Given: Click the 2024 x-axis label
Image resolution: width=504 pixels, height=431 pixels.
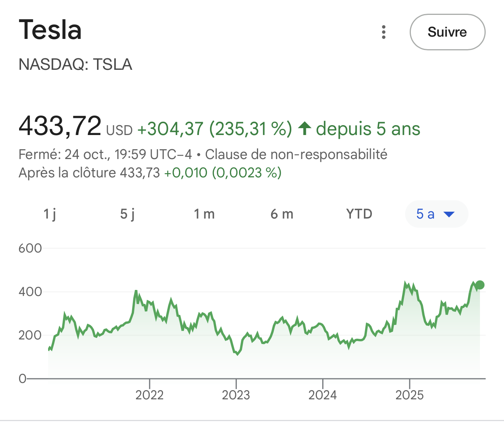Looking at the screenshot, I should 323,395.
